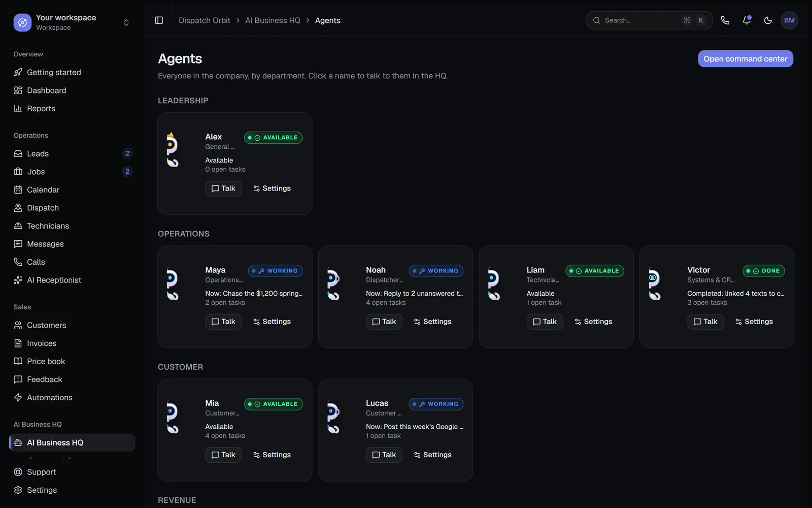Image resolution: width=812 pixels, height=508 pixels.
Task: Talk to Alex
Action: pos(223,188)
